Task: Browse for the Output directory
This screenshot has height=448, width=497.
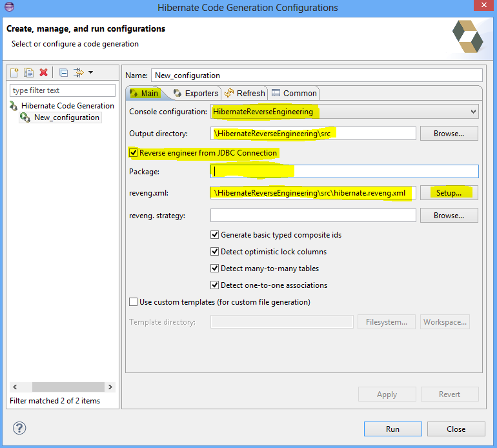Action: (x=449, y=134)
